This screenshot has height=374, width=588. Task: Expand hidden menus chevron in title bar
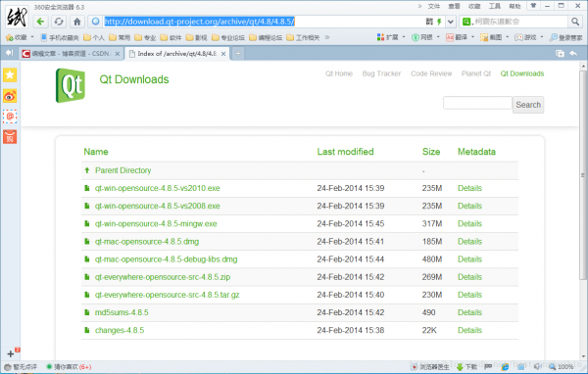(x=419, y=6)
